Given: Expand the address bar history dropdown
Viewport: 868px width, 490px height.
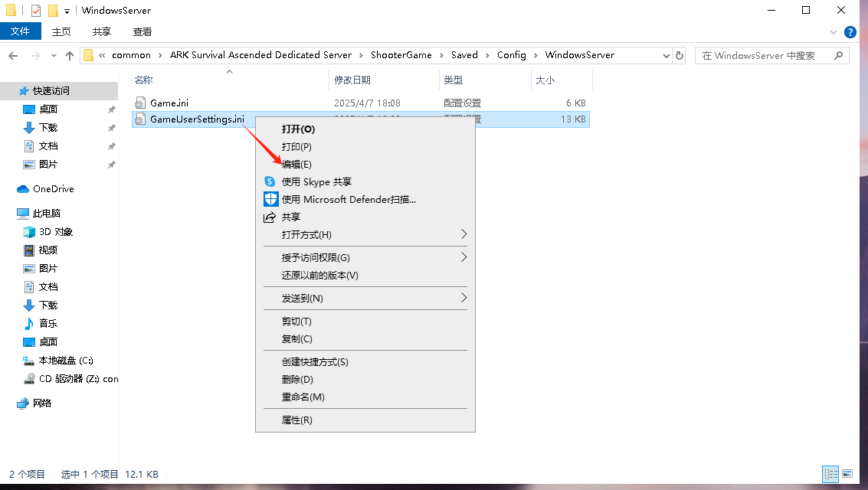Looking at the screenshot, I should click(666, 55).
